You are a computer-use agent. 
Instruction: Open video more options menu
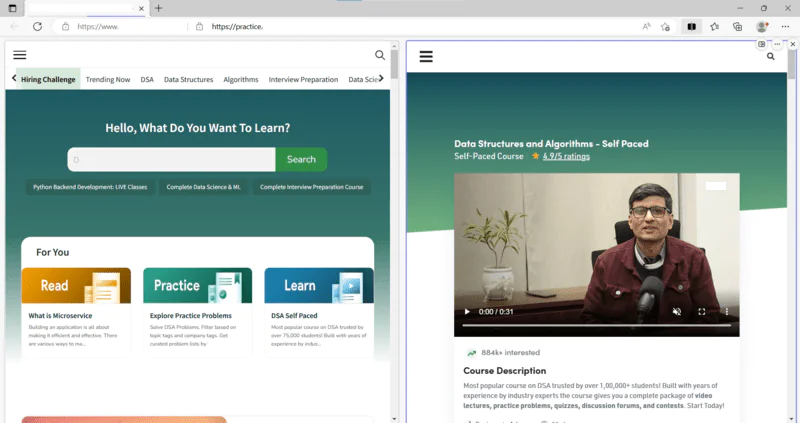[x=727, y=312]
